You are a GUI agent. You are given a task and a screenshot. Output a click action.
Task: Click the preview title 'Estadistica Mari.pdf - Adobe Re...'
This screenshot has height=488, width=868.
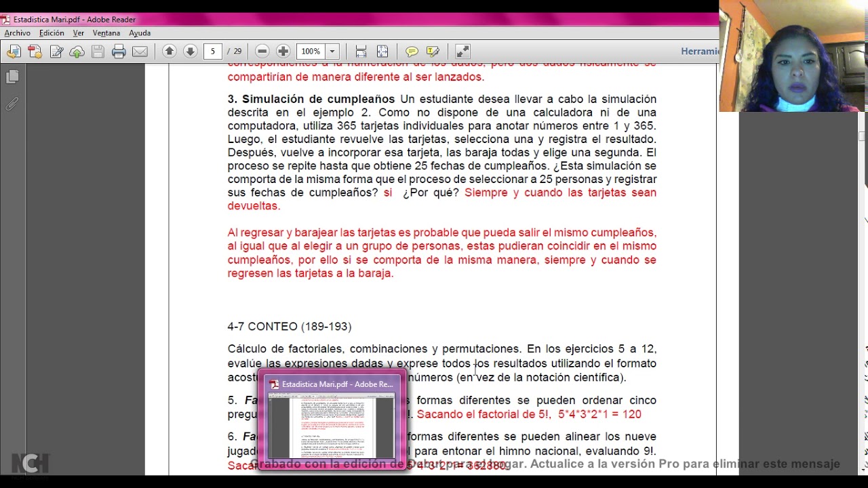pyautogui.click(x=337, y=384)
